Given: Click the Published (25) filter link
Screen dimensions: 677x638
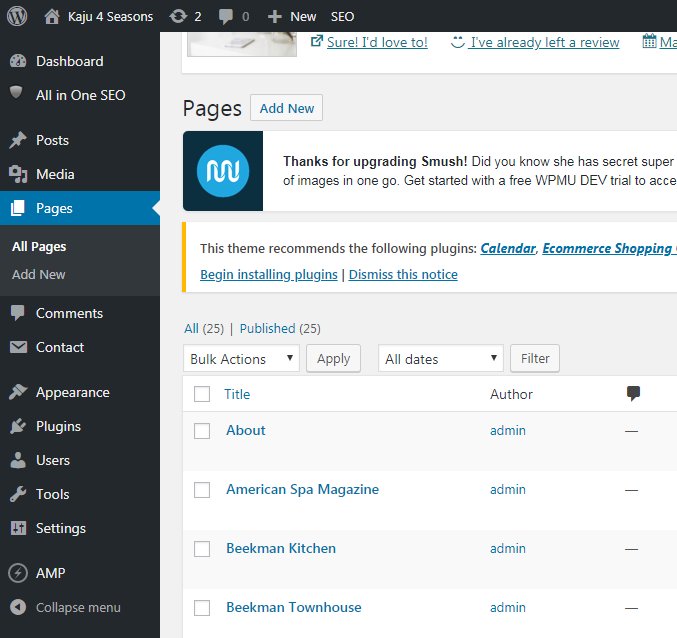Looking at the screenshot, I should [280, 328].
